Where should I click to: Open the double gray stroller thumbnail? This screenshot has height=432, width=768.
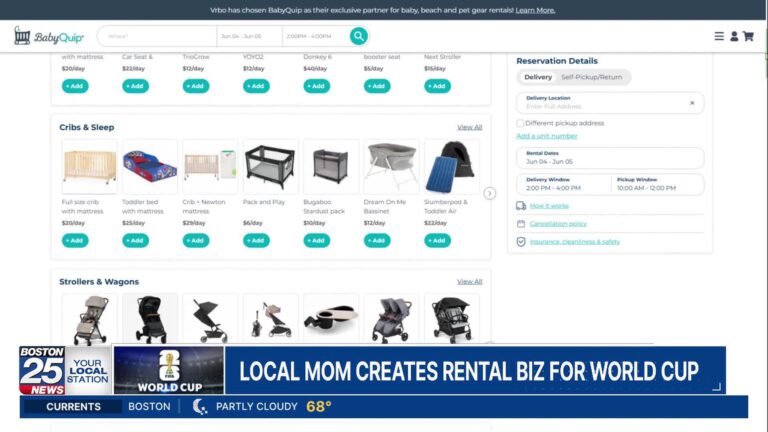(x=391, y=319)
